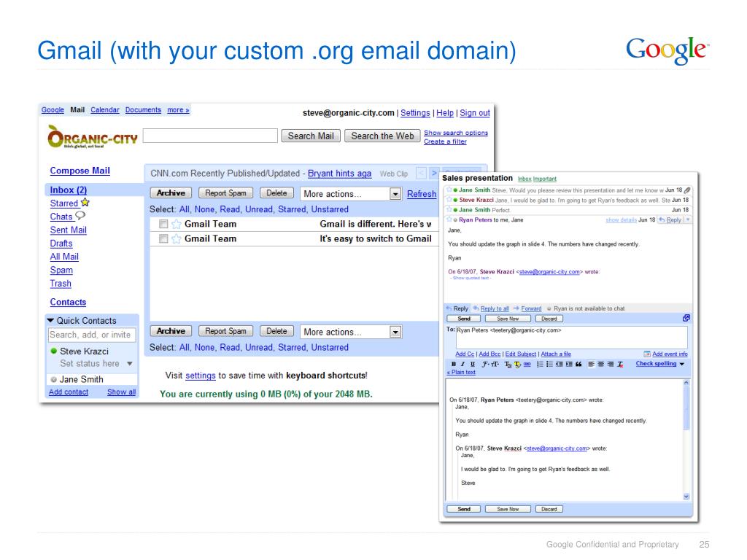Open the font size dropdown in the editor
This screenshot has width=747, height=560.
495,365
